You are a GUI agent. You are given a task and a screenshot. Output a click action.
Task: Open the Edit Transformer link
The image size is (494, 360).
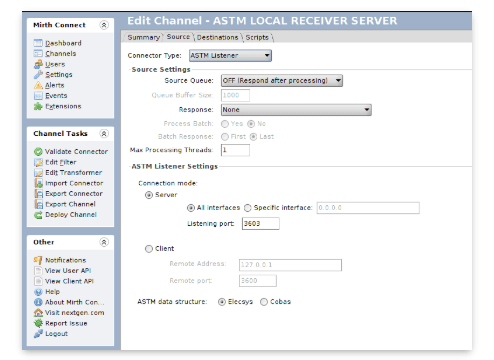point(74,173)
